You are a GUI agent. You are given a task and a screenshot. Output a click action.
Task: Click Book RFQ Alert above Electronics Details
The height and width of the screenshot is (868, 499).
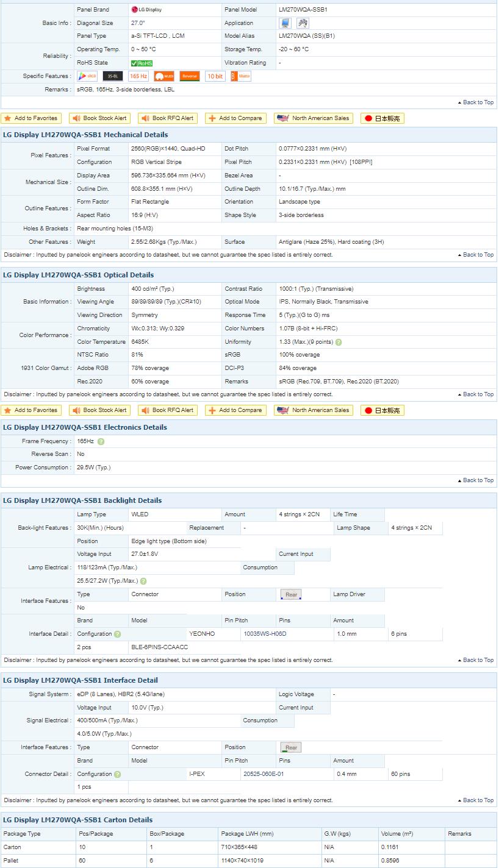click(x=168, y=410)
